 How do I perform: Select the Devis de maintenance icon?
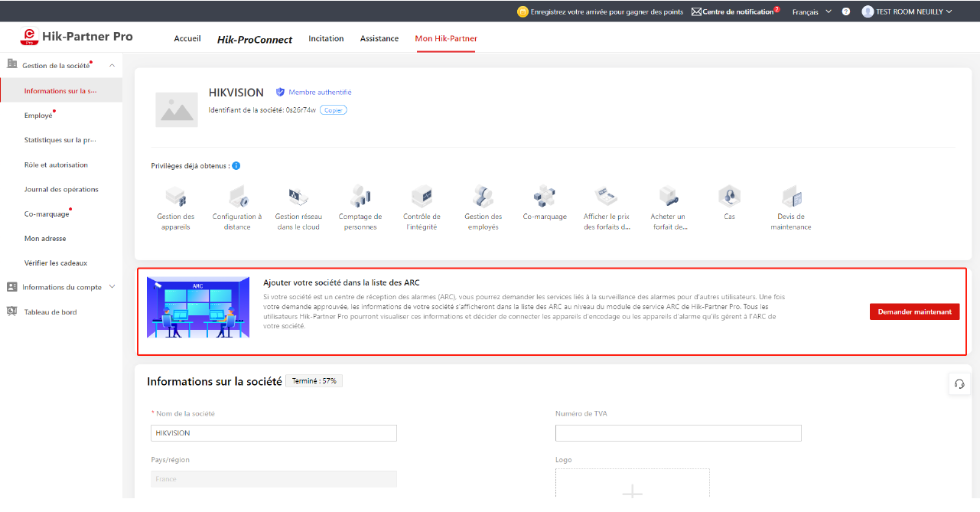(x=791, y=197)
